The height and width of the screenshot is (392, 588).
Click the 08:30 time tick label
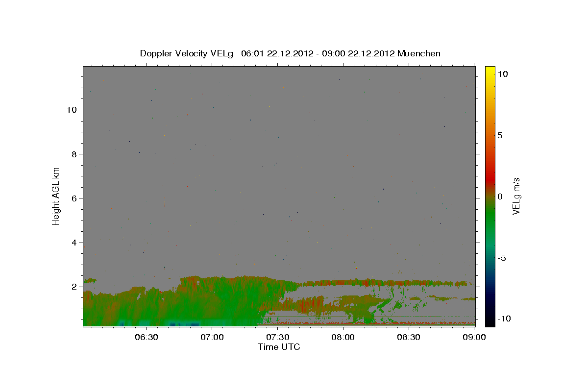pos(409,337)
